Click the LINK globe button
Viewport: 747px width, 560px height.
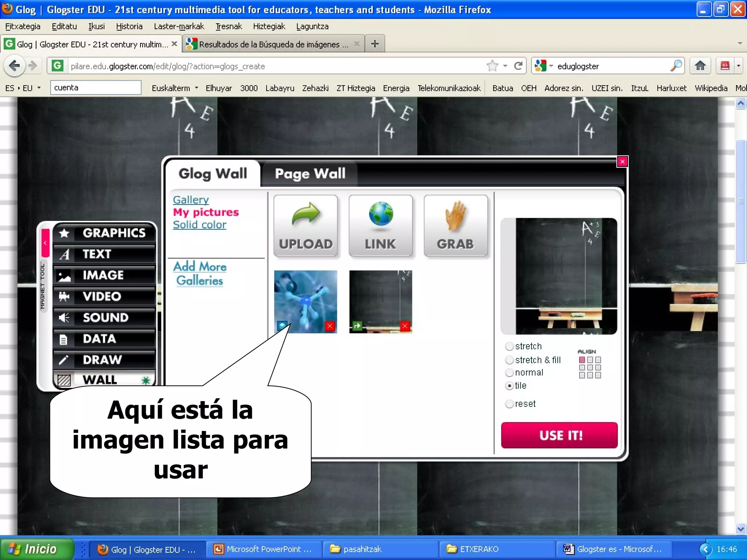tap(380, 226)
